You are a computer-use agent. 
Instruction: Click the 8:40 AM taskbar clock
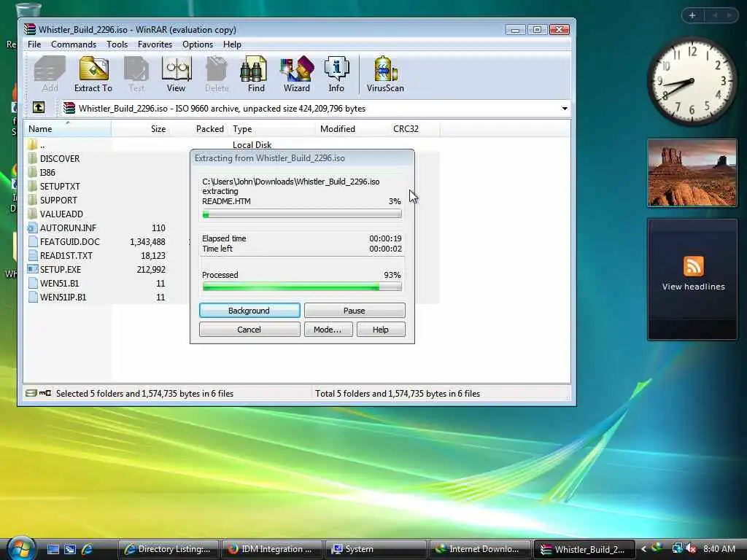coord(719,549)
